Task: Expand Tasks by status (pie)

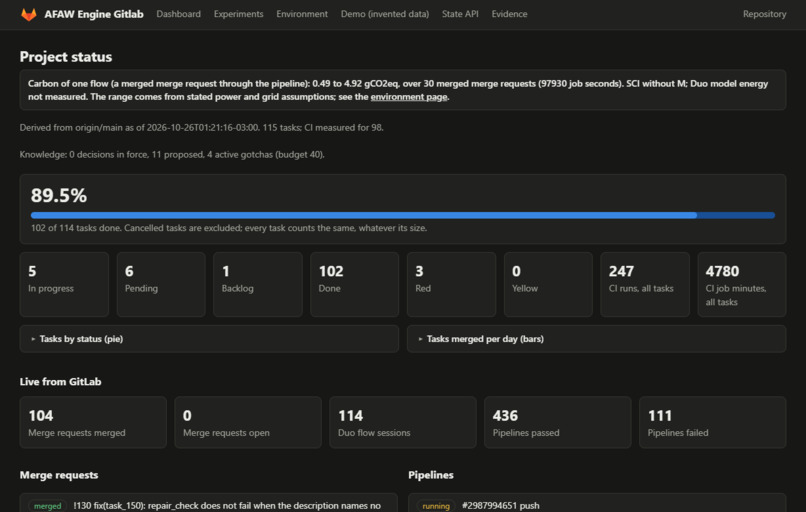Action: [x=209, y=339]
